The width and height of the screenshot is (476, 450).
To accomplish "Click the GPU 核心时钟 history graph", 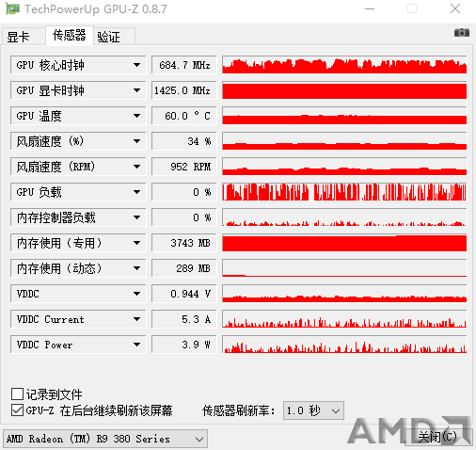I will click(x=344, y=65).
